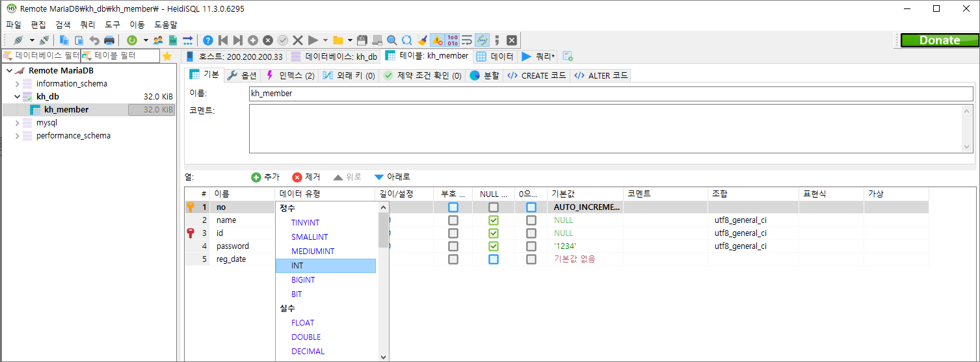Click the 이름 table name input field
Image resolution: width=980 pixels, height=362 pixels.
coord(611,94)
